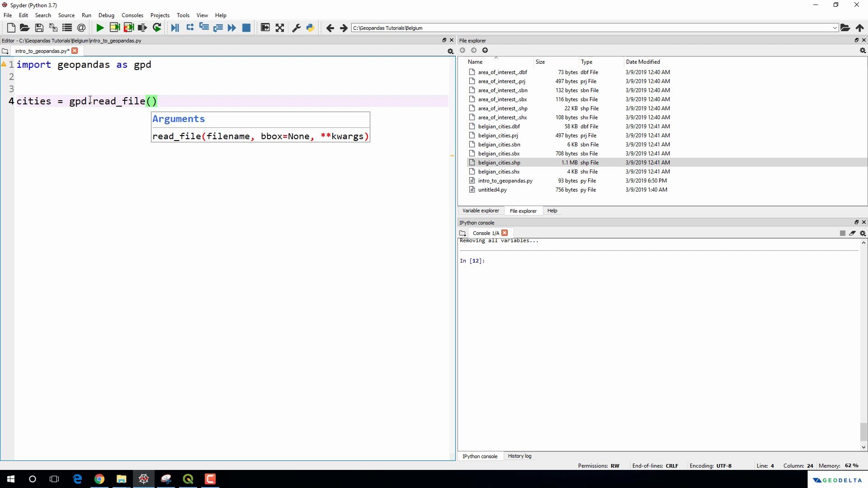Switch to the History log tab
The image size is (868, 488).
point(519,456)
